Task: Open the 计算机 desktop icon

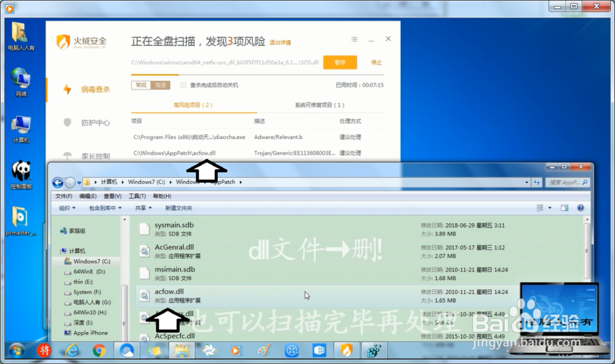Action: pos(21,129)
